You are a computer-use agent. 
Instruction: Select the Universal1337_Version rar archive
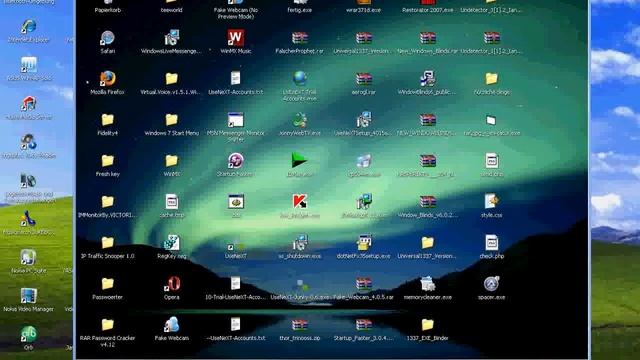coord(363,38)
